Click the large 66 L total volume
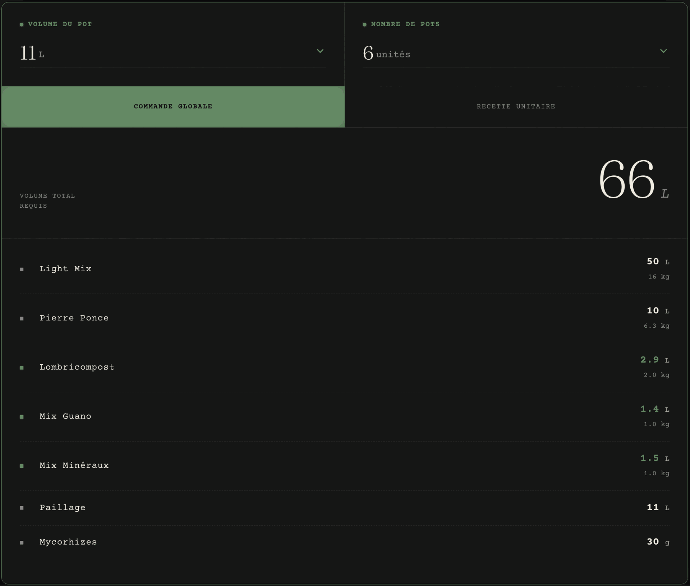The height and width of the screenshot is (586, 690). (632, 181)
